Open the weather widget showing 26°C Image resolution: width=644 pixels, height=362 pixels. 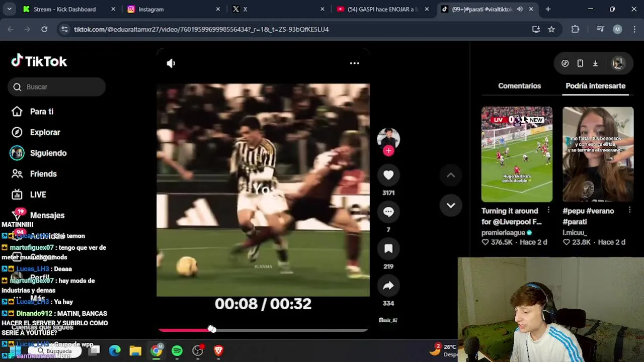tap(443, 350)
